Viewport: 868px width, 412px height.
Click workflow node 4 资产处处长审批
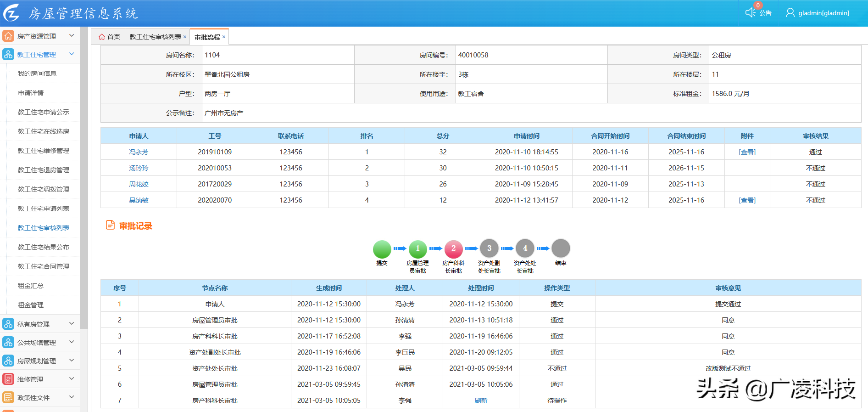tap(525, 249)
